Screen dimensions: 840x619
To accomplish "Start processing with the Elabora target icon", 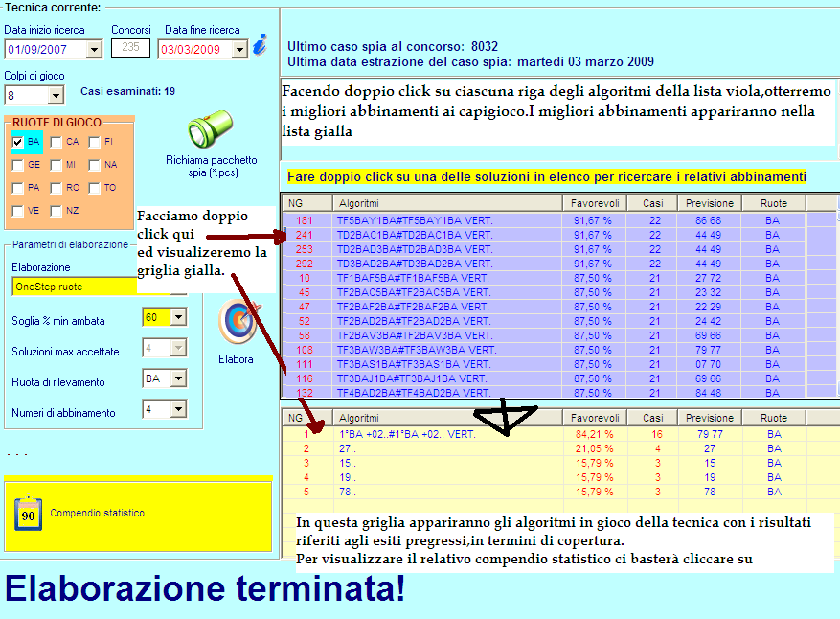I will [238, 322].
